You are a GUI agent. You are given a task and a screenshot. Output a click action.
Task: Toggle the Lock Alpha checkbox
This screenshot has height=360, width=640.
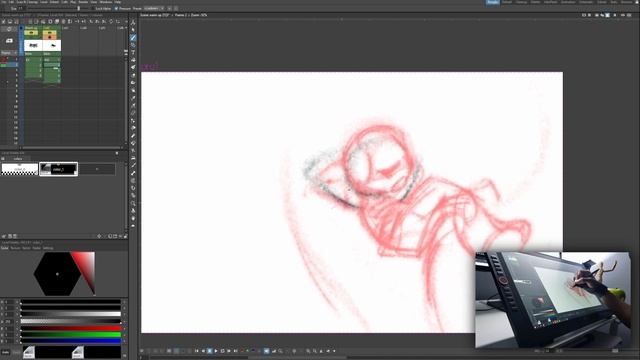pos(93,8)
